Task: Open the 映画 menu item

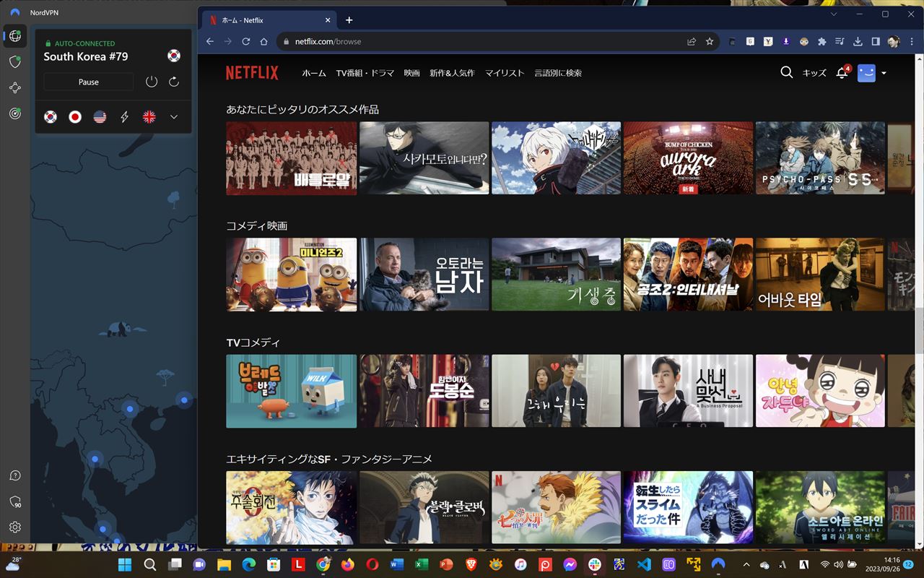Action: click(x=412, y=73)
